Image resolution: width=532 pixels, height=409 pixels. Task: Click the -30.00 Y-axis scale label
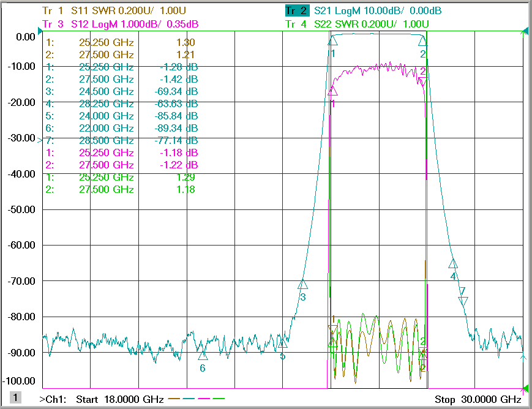21,138
